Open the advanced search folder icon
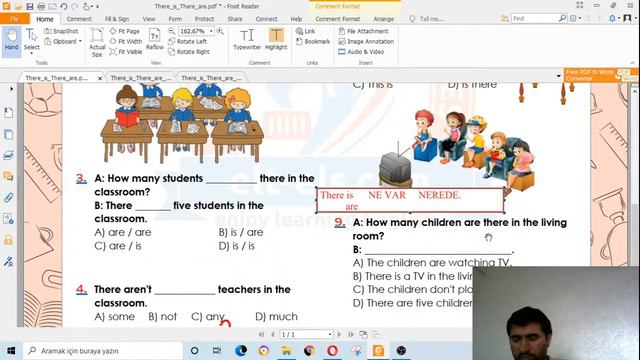640x360 pixels. [505, 18]
